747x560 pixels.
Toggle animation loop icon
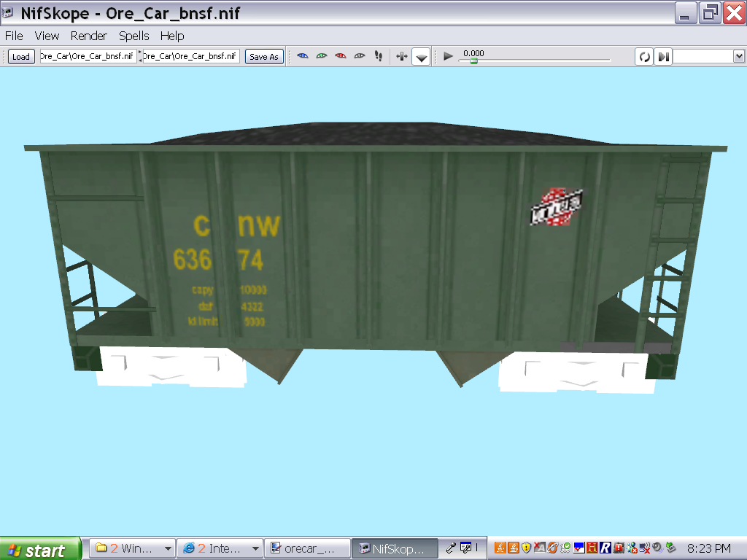click(644, 57)
